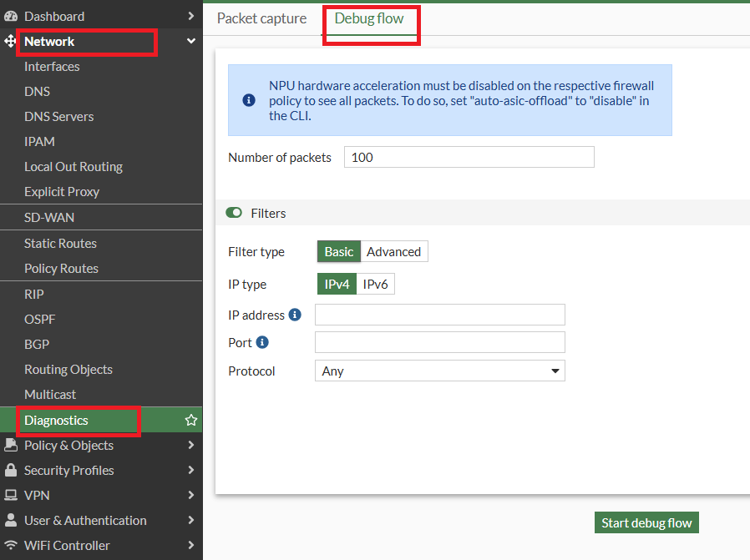Expand the Dashboard menu chevron
Viewport: 750px width, 560px height.
[x=191, y=16]
